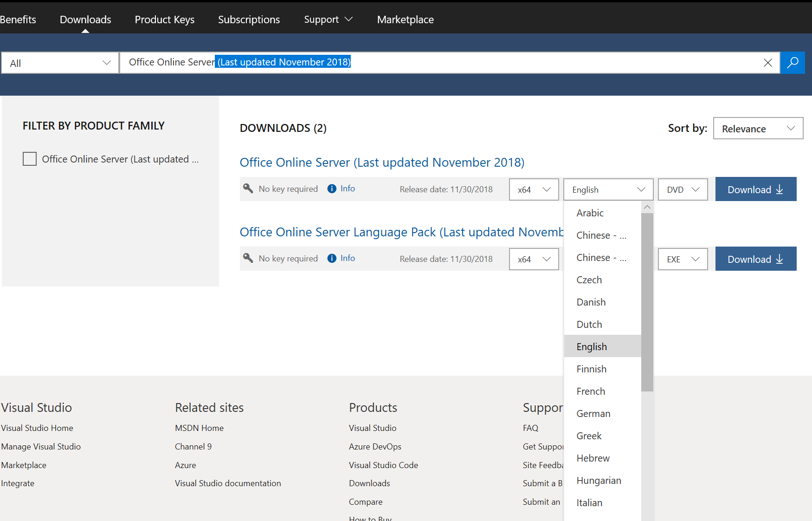The image size is (812, 521).
Task: Select Greek language
Action: [x=602, y=436]
